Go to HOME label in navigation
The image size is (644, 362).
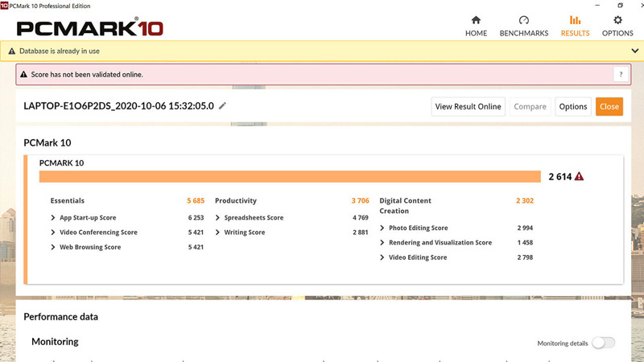pyautogui.click(x=476, y=33)
